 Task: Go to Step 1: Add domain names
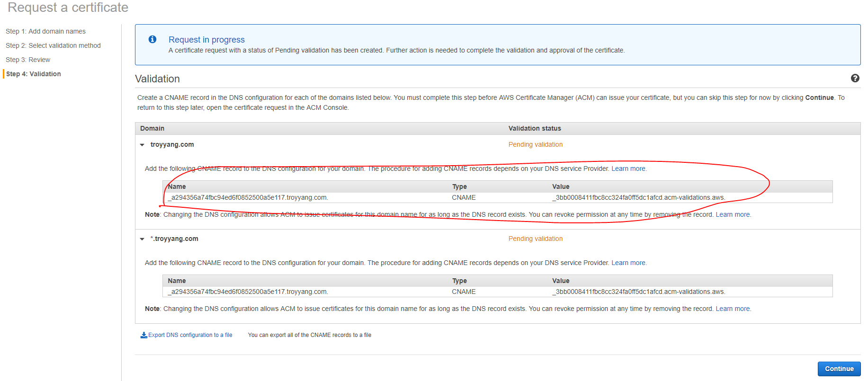pos(45,31)
